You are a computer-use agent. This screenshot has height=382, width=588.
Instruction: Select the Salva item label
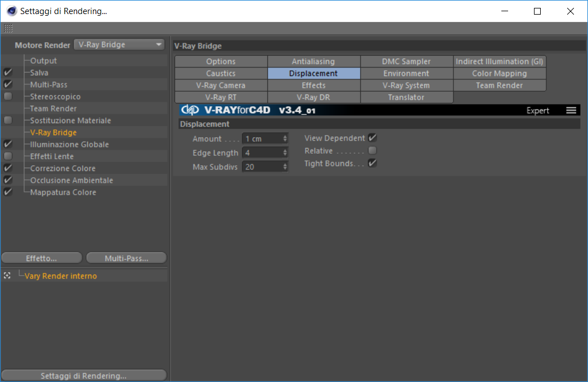pyautogui.click(x=39, y=73)
